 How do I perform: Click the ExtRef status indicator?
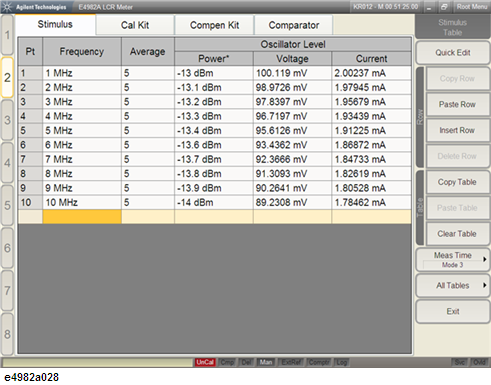click(x=291, y=362)
